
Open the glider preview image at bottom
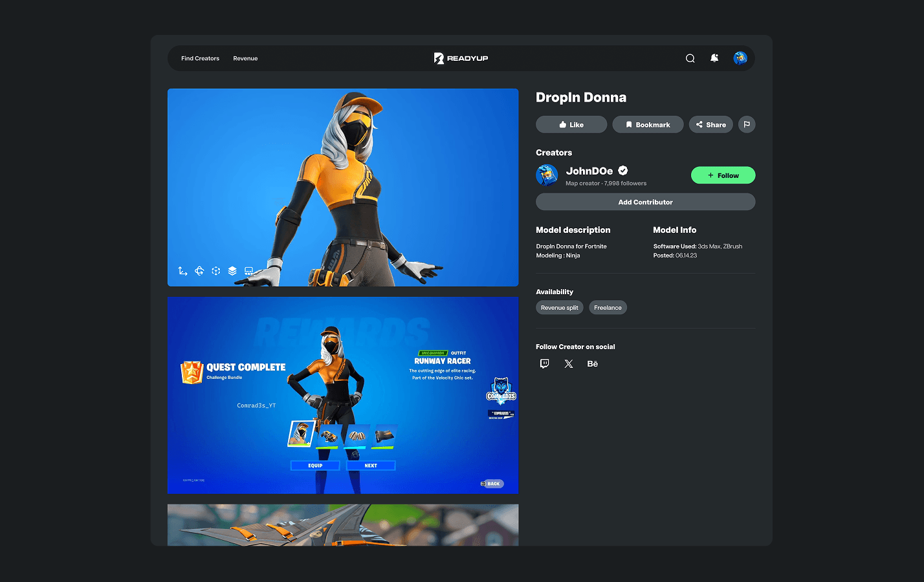343,525
